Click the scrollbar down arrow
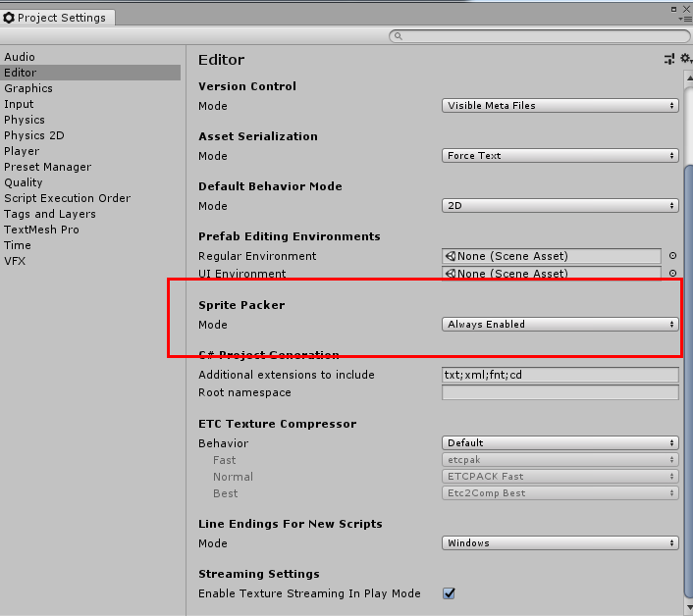Image resolution: width=693 pixels, height=616 pixels. coord(689,607)
